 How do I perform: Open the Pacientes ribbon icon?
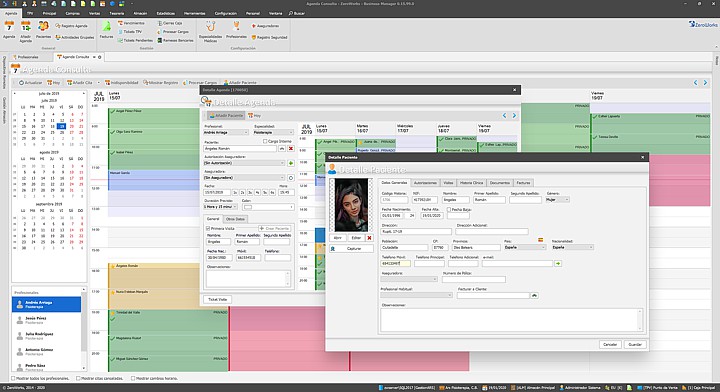pos(43,30)
